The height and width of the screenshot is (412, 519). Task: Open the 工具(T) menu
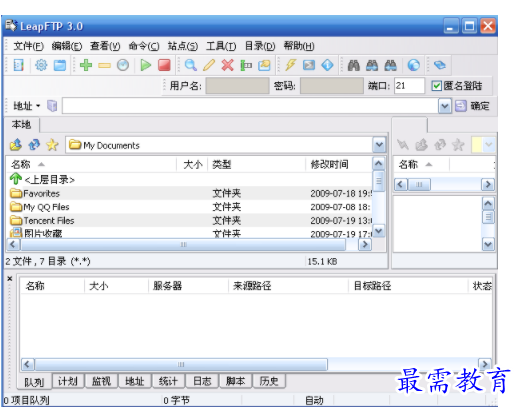[221, 46]
